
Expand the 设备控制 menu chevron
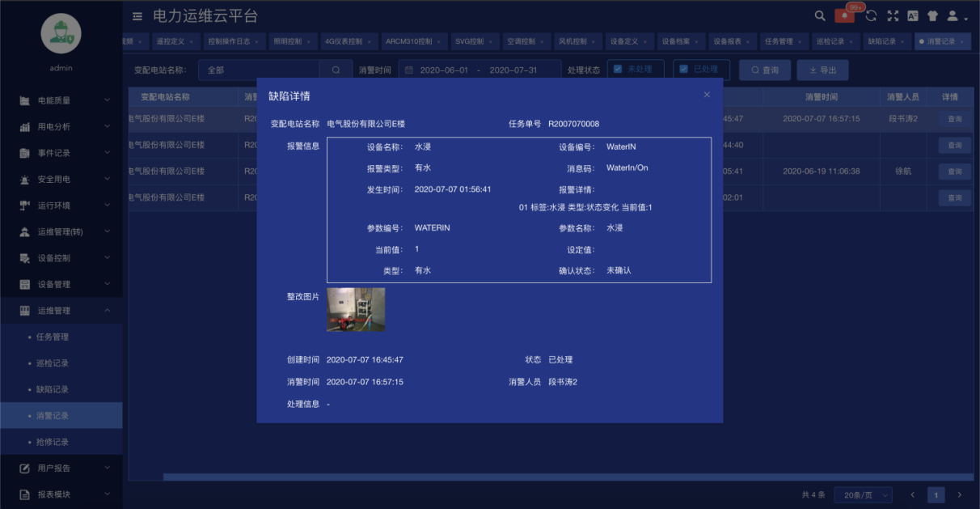(x=107, y=258)
